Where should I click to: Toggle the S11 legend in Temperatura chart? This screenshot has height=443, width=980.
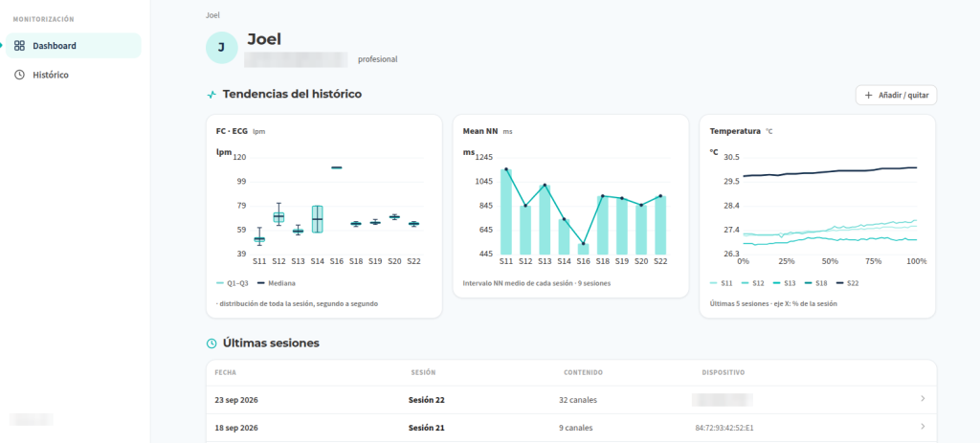pyautogui.click(x=722, y=283)
